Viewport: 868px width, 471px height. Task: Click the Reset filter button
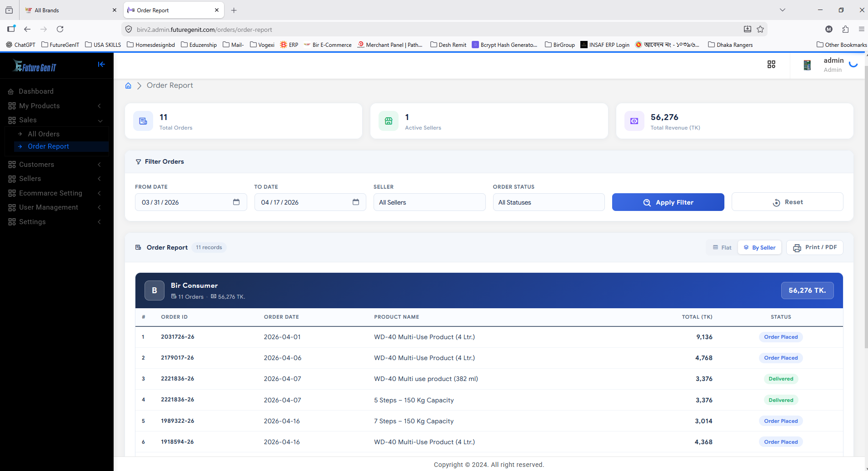[x=787, y=202]
